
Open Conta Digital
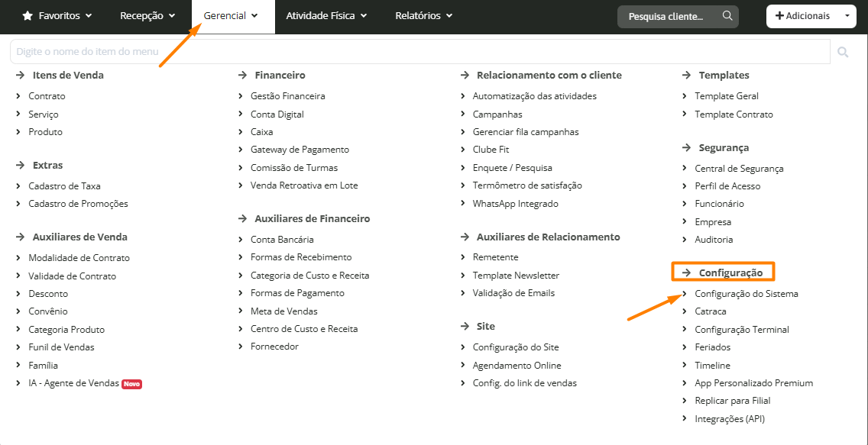[x=277, y=114]
